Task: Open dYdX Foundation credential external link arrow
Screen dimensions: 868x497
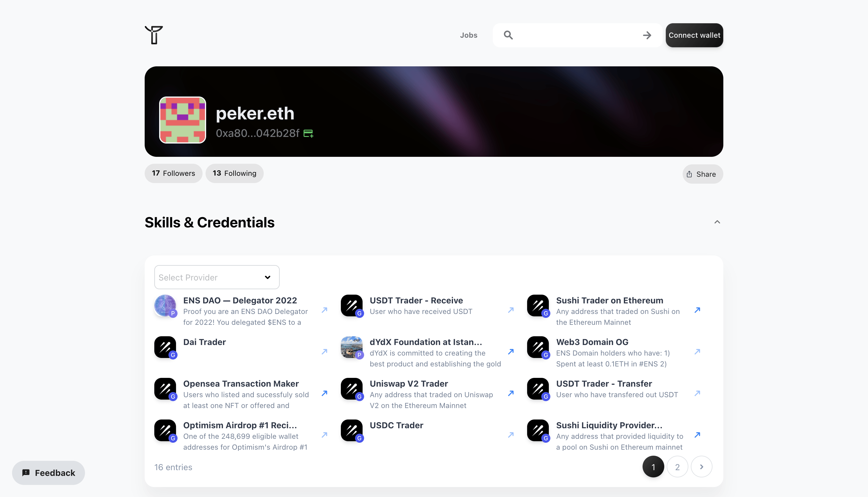Action: [511, 352]
